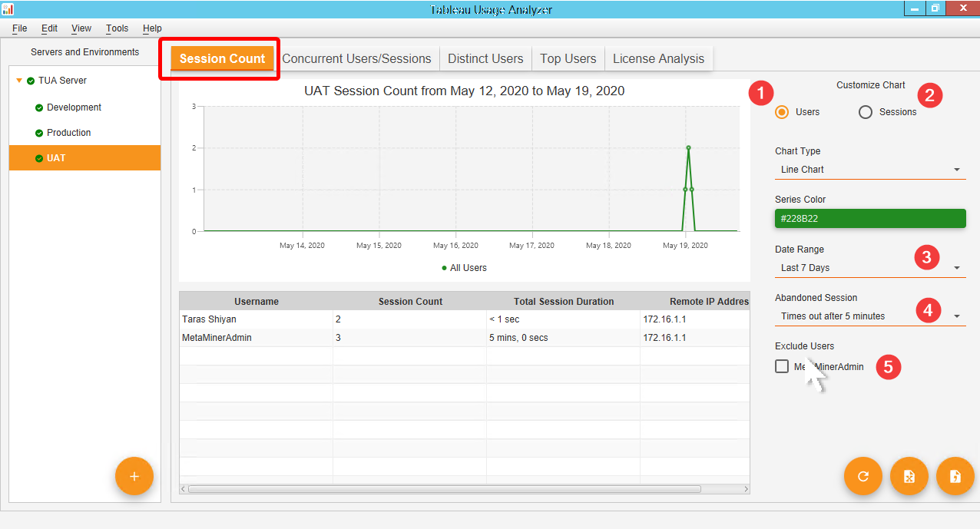Click Taras Shiyan's 172.16.1.1 IP cell
The height and width of the screenshot is (529, 980).
(695, 319)
